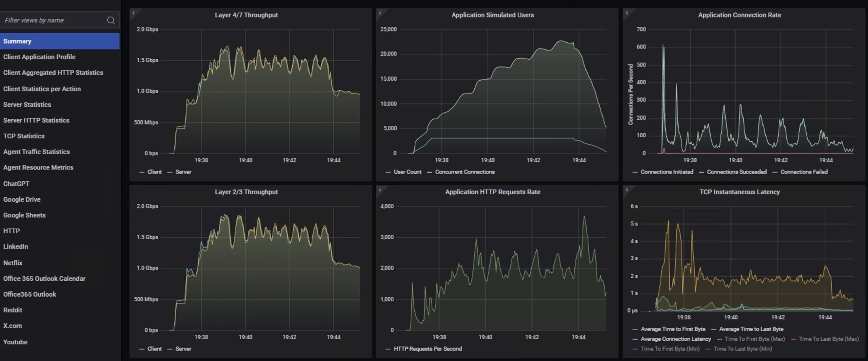Toggle Server series in Layer 2/3 Throughput legend
868x361 pixels.
tap(183, 349)
